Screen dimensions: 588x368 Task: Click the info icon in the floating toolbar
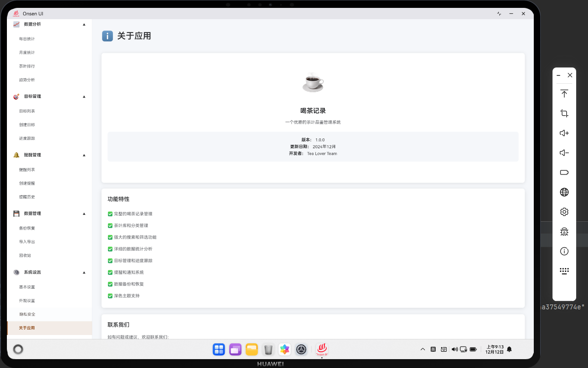coord(564,251)
